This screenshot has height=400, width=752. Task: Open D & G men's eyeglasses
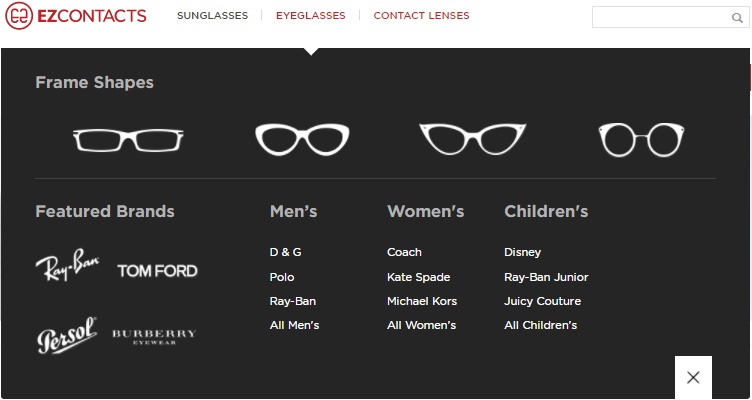[x=286, y=252]
